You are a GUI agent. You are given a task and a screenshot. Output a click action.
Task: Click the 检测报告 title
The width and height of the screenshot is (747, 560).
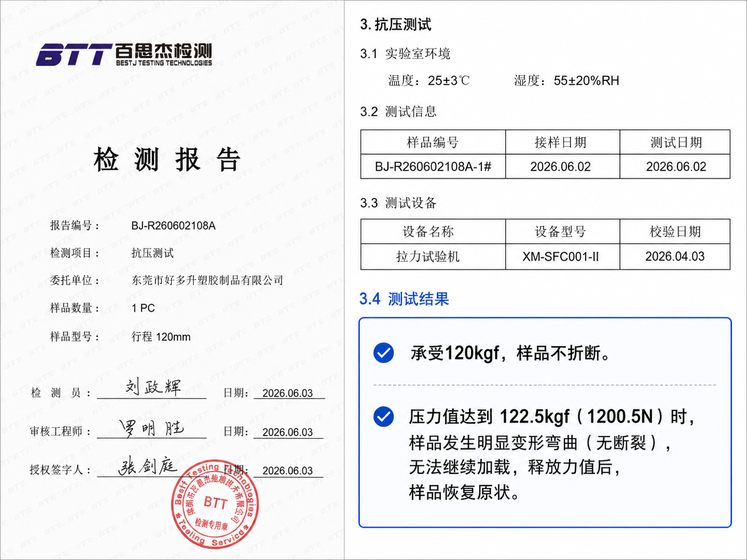point(167,159)
